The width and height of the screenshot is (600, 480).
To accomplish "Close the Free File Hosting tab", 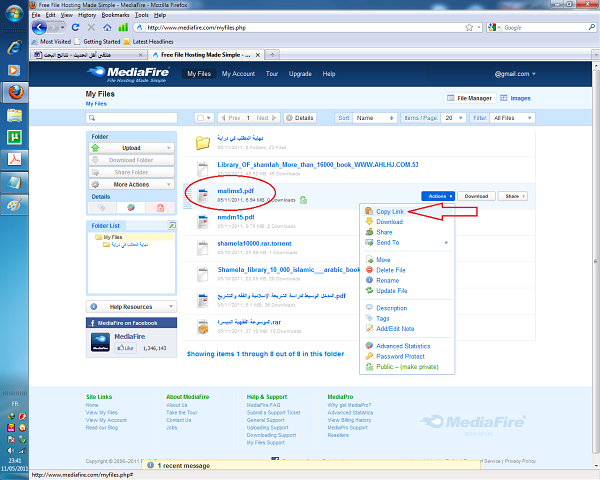I will (258, 55).
